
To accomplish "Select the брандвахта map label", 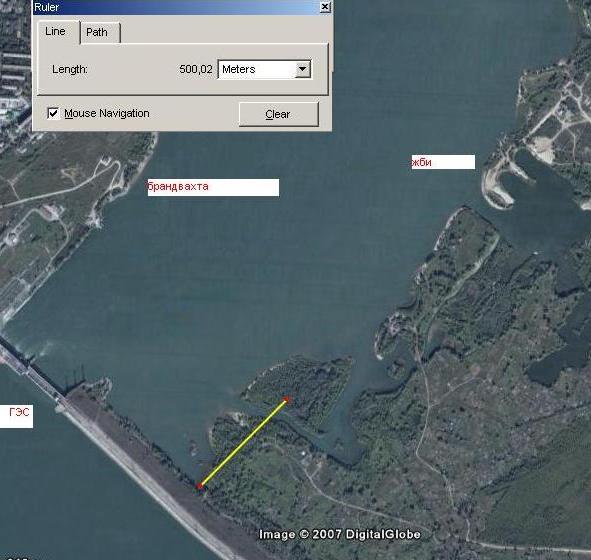I will [x=213, y=187].
